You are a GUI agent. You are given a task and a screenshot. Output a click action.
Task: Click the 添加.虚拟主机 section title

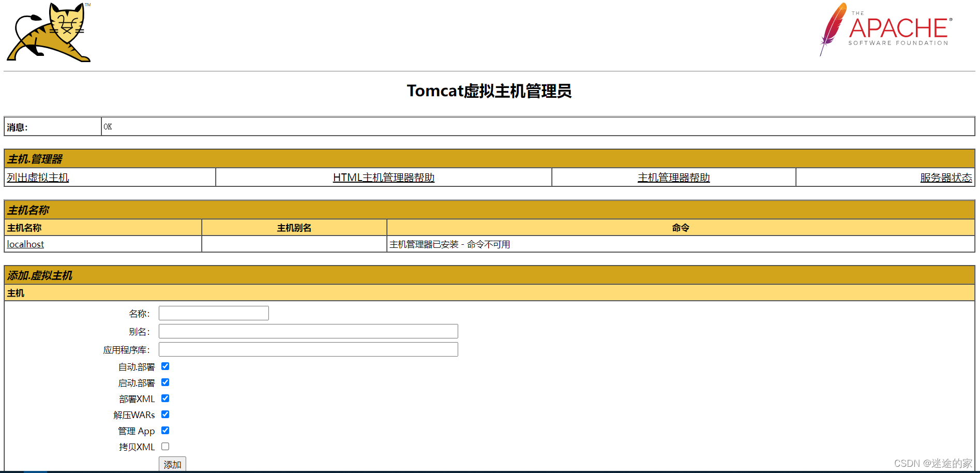40,275
